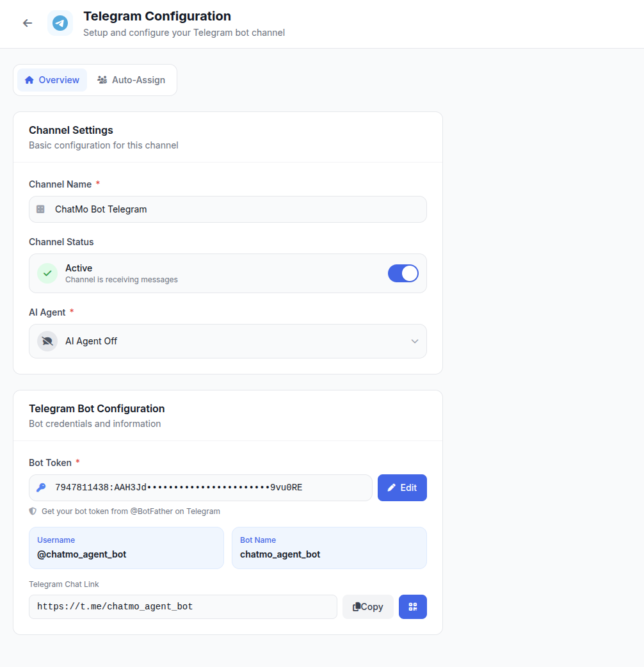Click the 'Telegram Chat Link' label
Screen dimensions: 644x667
[x=64, y=584]
